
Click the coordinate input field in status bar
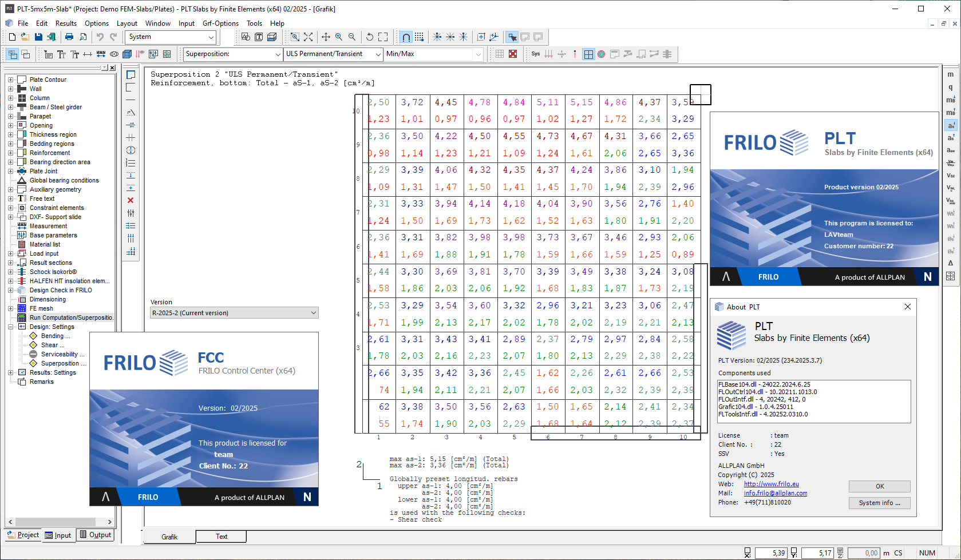pyautogui.click(x=772, y=553)
